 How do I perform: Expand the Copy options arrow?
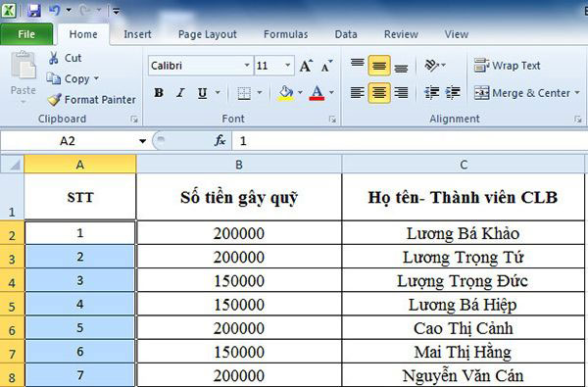tap(96, 78)
